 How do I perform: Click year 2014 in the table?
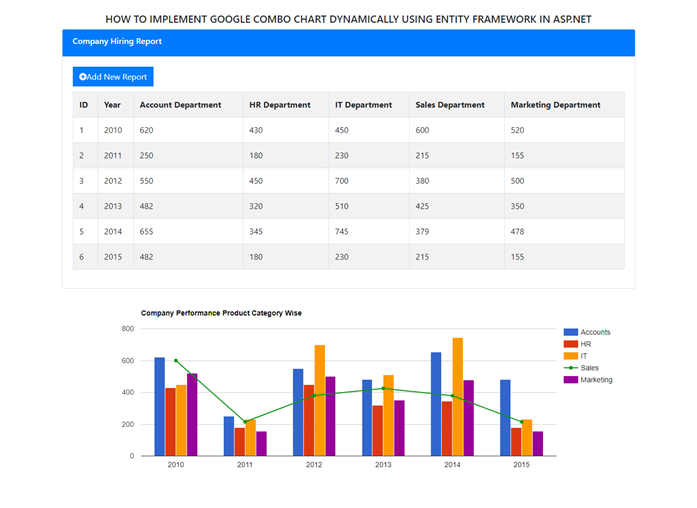coord(113,232)
